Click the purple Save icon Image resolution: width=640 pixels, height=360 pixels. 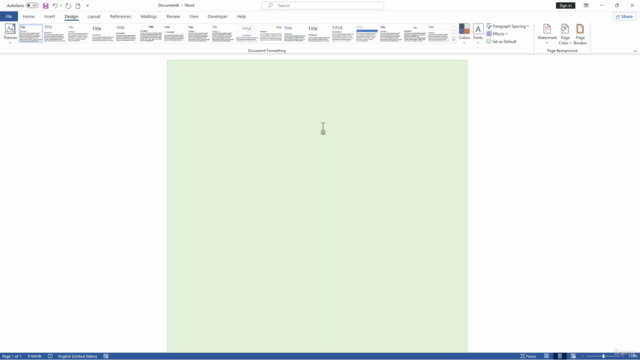(x=45, y=6)
